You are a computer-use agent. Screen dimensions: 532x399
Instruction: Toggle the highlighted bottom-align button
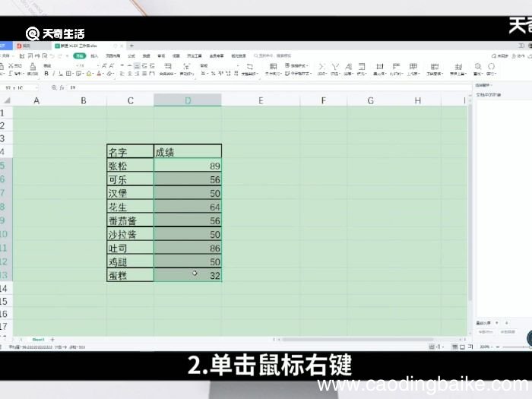pos(137,66)
